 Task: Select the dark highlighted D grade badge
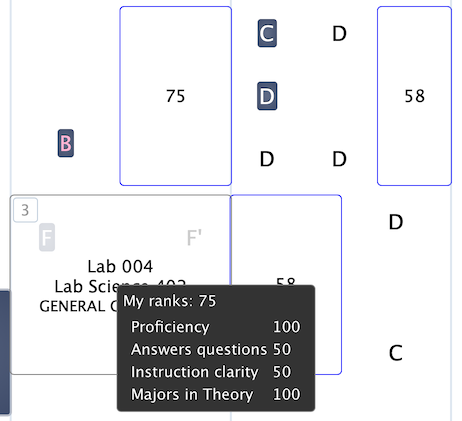click(267, 96)
